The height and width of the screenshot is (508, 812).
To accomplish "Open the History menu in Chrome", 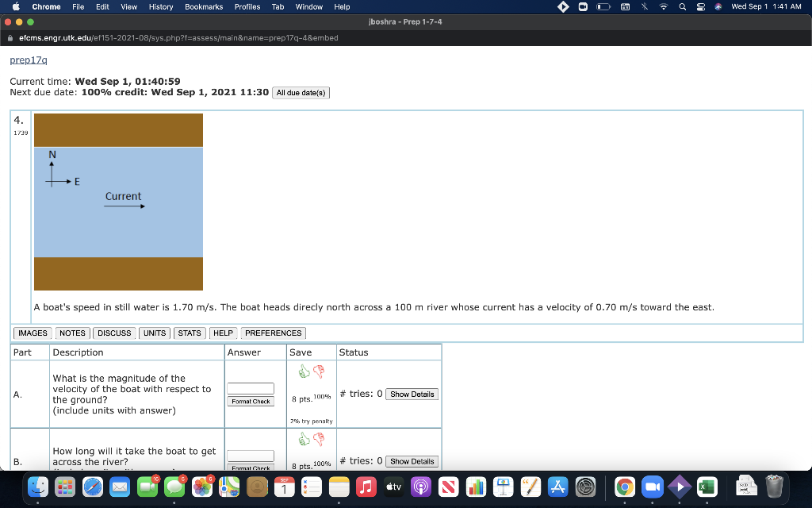I will tap(161, 6).
